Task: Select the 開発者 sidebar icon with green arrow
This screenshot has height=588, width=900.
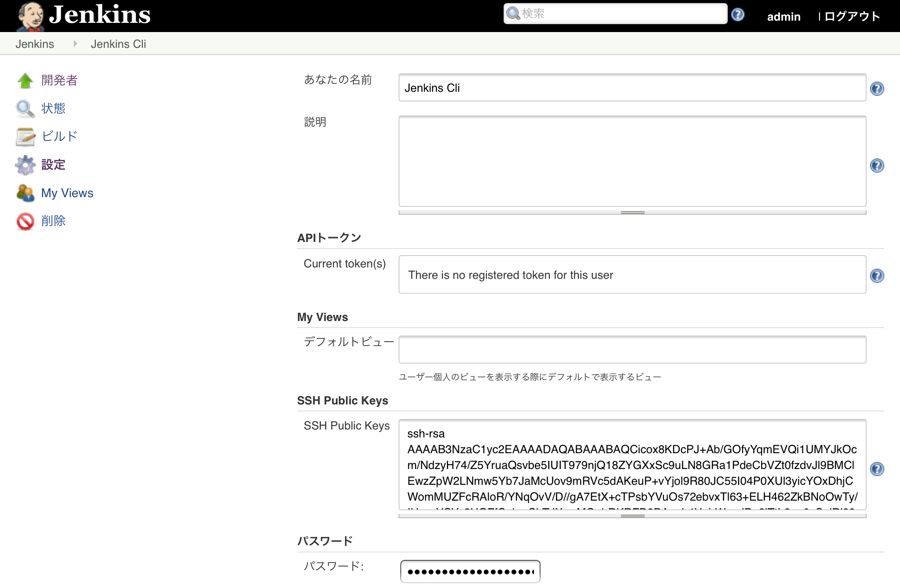Action: (x=25, y=80)
